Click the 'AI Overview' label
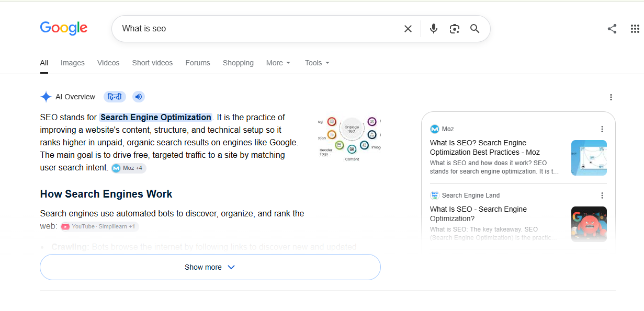This screenshot has height=311, width=644. (x=75, y=97)
